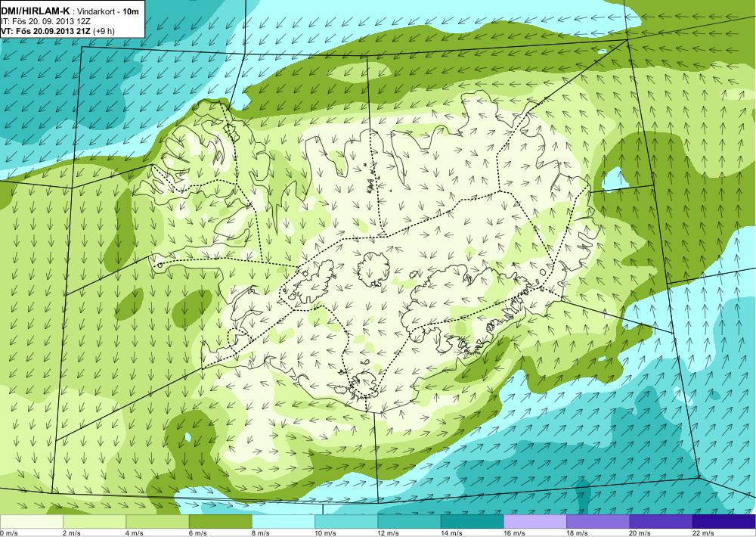
Task: Click the '2 m/s' legend label
Action: [x=71, y=533]
